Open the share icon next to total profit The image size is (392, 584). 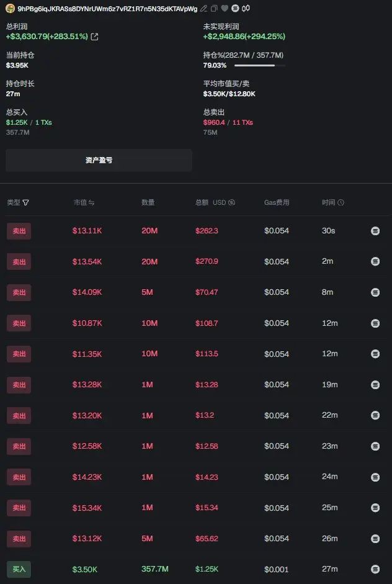point(95,37)
